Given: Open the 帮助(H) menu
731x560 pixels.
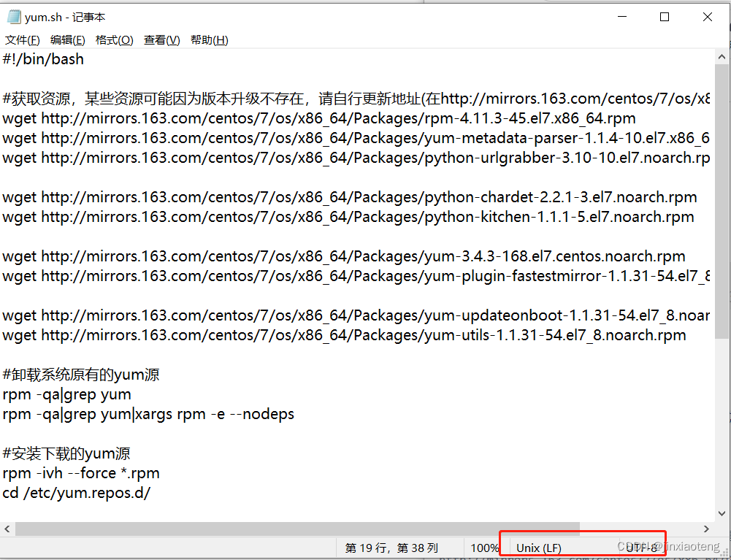Looking at the screenshot, I should pyautogui.click(x=210, y=40).
